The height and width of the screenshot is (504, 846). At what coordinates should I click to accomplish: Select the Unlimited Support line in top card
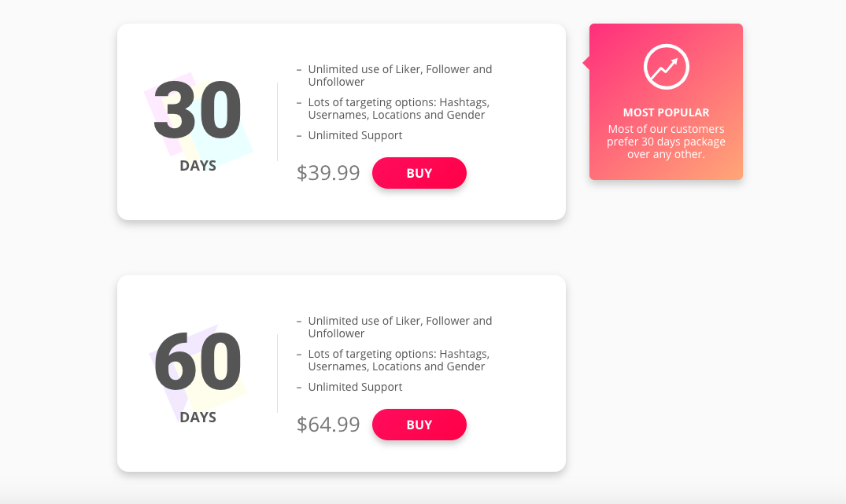[355, 134]
